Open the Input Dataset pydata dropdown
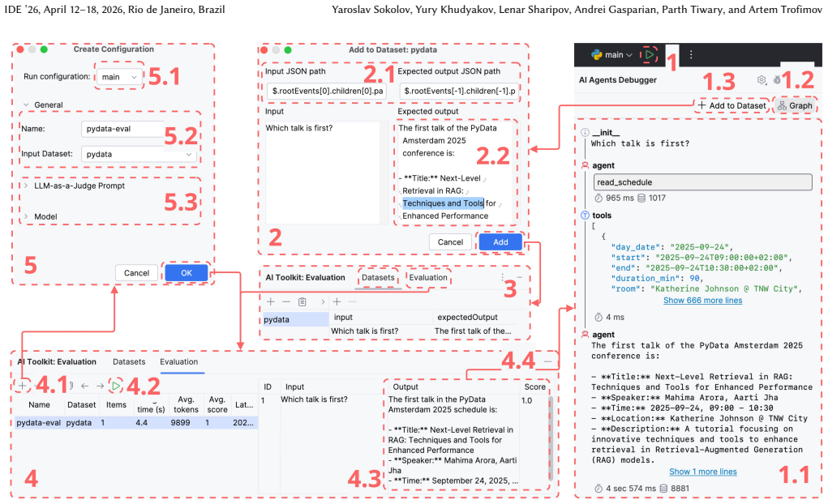This screenshot has width=828, height=504. 139,154
